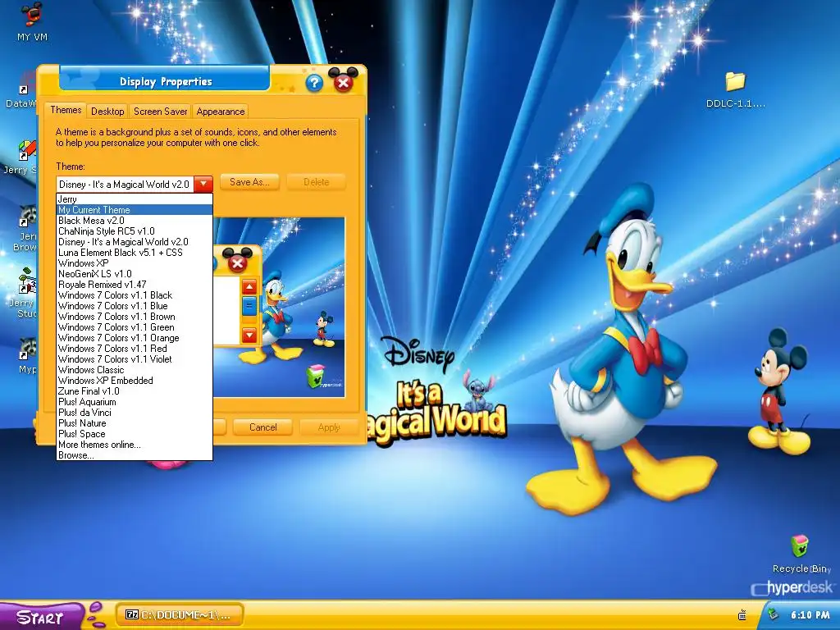Click the system tray clock
The image size is (840, 630).
tap(810, 615)
